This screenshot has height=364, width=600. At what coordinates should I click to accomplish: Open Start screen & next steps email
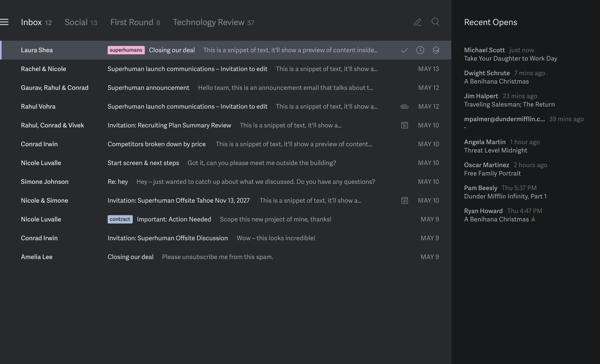226,163
